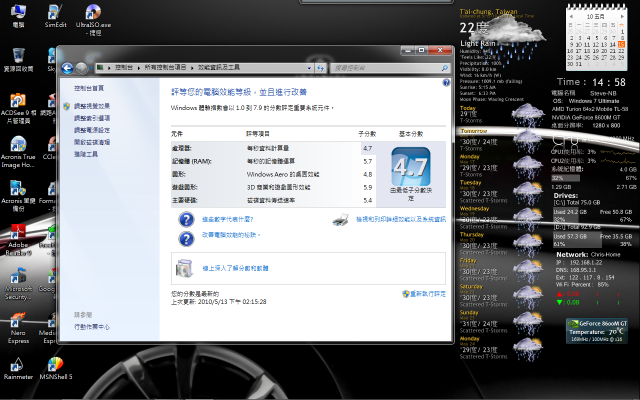Viewport: 640px width, 400px height.
Task: Open the 資源回收筒 recycle bin icon
Action: (x=18, y=60)
